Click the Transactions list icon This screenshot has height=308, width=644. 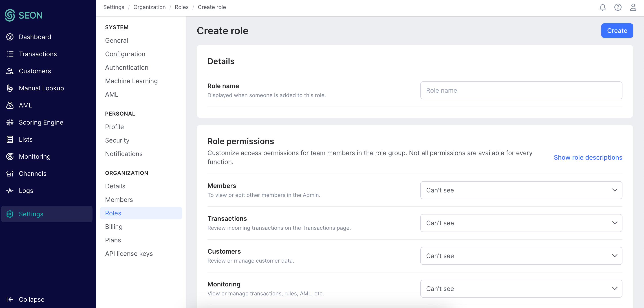tap(10, 54)
